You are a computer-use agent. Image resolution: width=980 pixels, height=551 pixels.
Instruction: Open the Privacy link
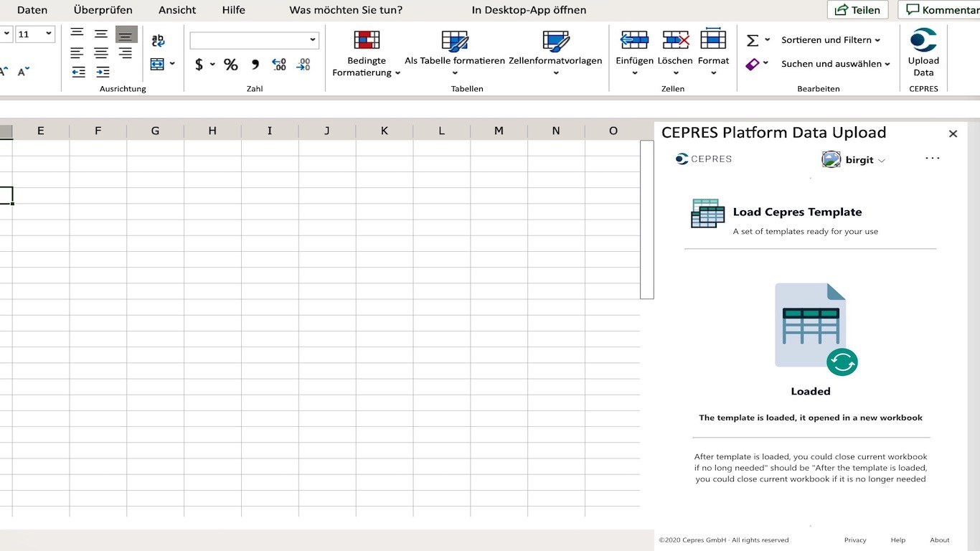pyautogui.click(x=855, y=540)
